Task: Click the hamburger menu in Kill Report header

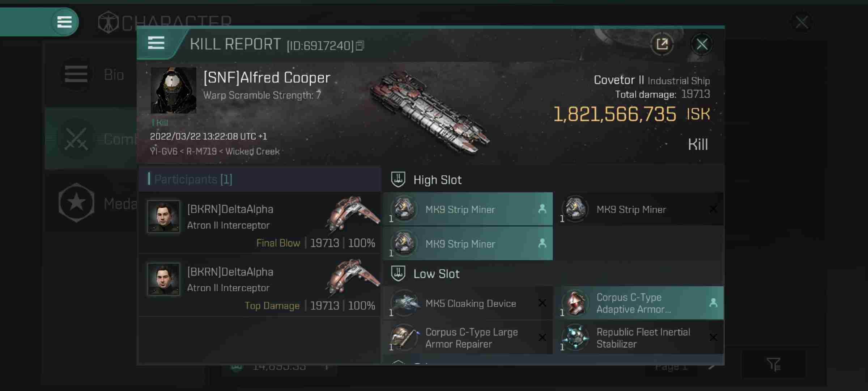Action: point(156,43)
